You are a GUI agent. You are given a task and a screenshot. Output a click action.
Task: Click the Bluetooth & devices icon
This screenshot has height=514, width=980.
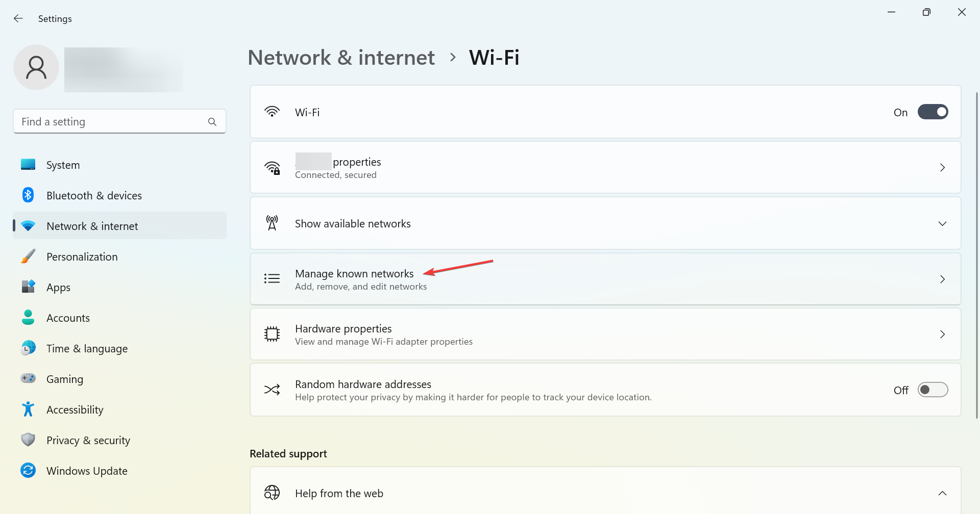coord(28,195)
